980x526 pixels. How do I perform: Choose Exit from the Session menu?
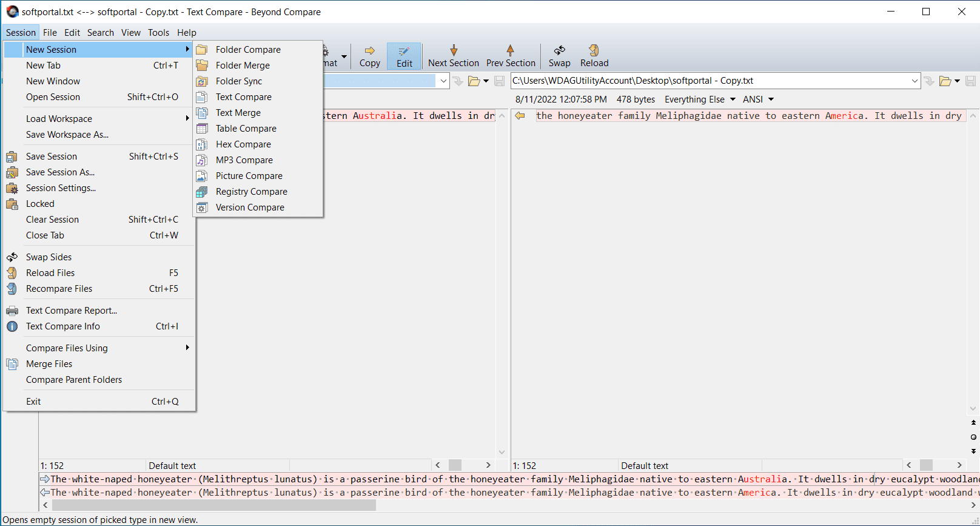[x=99, y=402]
